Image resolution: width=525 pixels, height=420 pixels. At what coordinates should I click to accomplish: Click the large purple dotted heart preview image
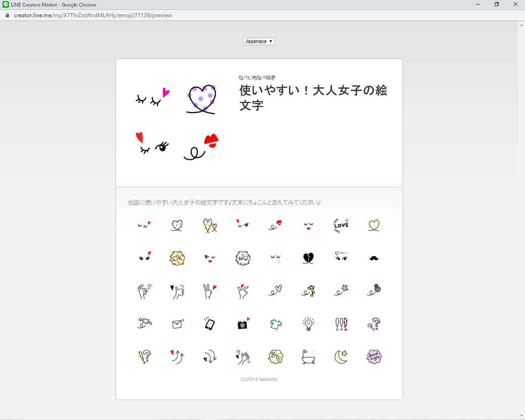tap(201, 99)
